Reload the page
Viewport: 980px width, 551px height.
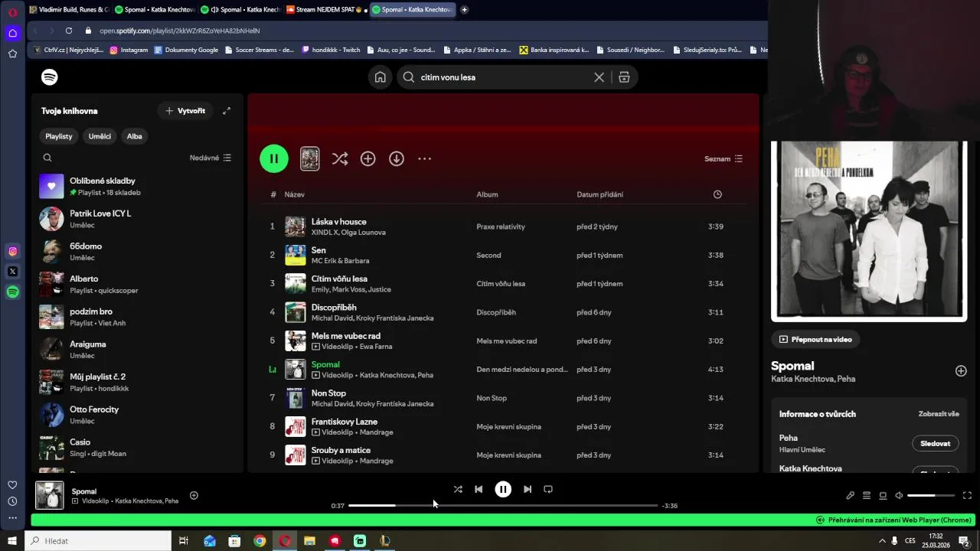coord(69,31)
